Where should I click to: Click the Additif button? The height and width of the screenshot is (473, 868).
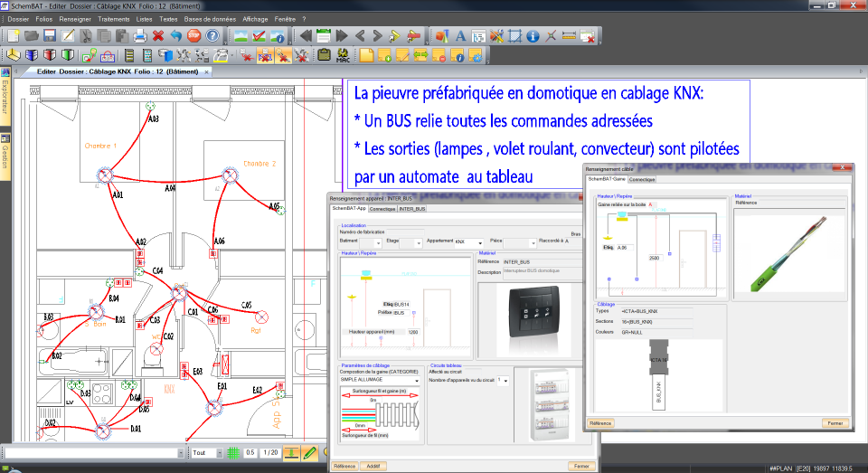pos(373,466)
